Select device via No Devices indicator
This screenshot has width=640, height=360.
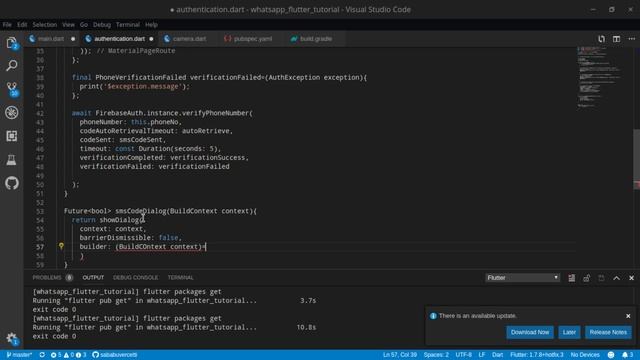[585, 355]
